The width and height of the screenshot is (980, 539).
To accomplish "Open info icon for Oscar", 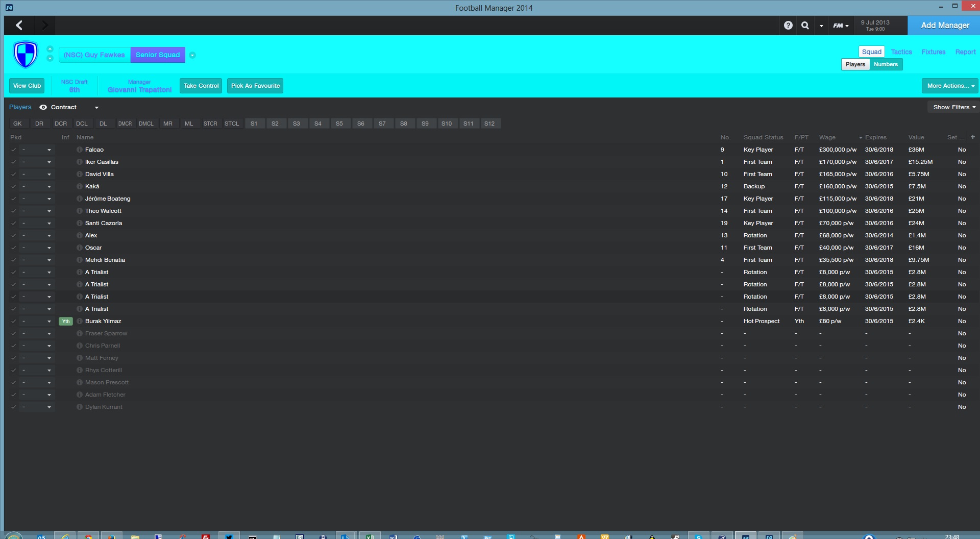I will point(80,248).
